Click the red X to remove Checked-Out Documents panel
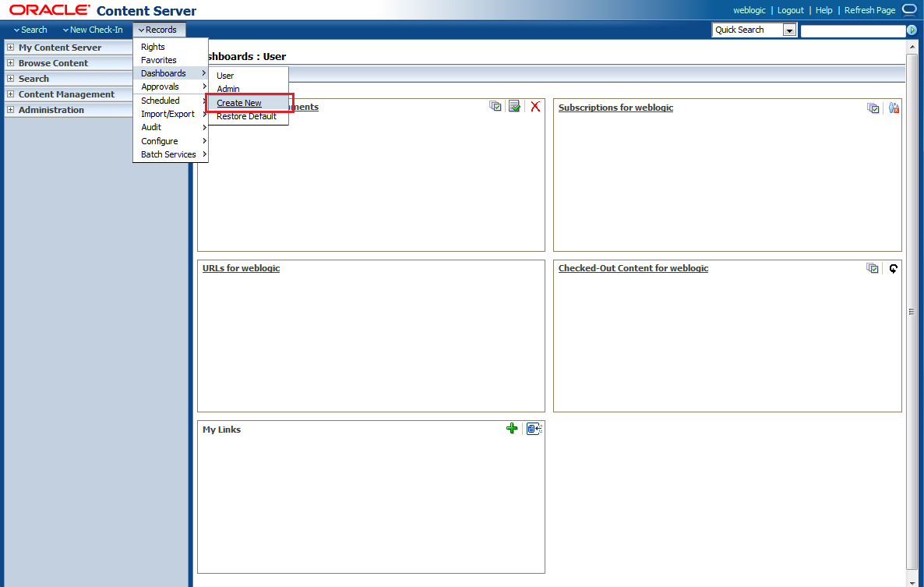This screenshot has width=924, height=587. pyautogui.click(x=534, y=107)
